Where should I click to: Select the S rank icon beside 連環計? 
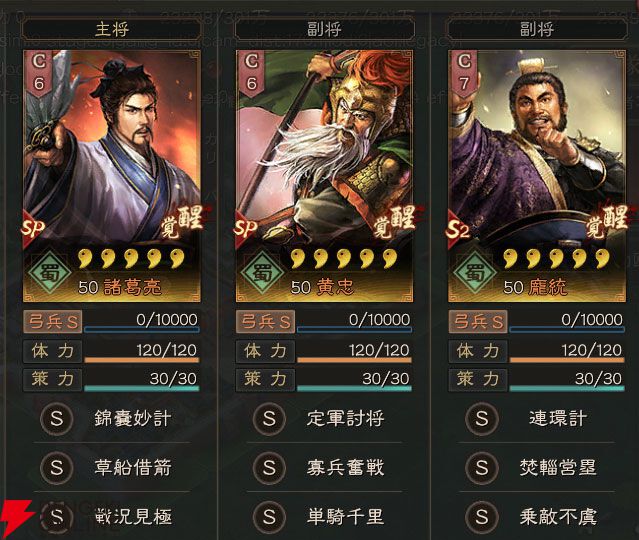coord(482,419)
